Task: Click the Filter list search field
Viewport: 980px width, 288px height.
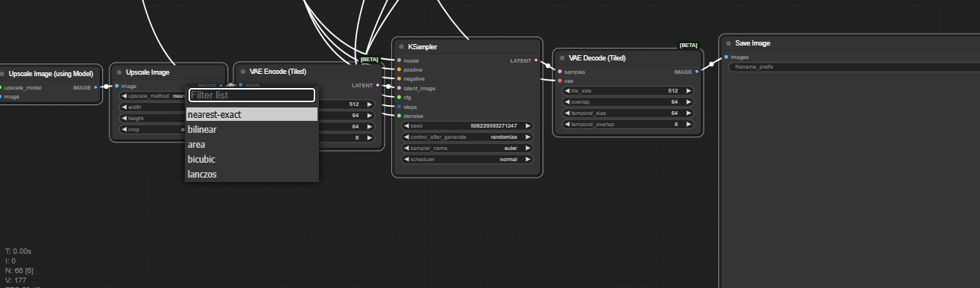Action: pyautogui.click(x=252, y=95)
